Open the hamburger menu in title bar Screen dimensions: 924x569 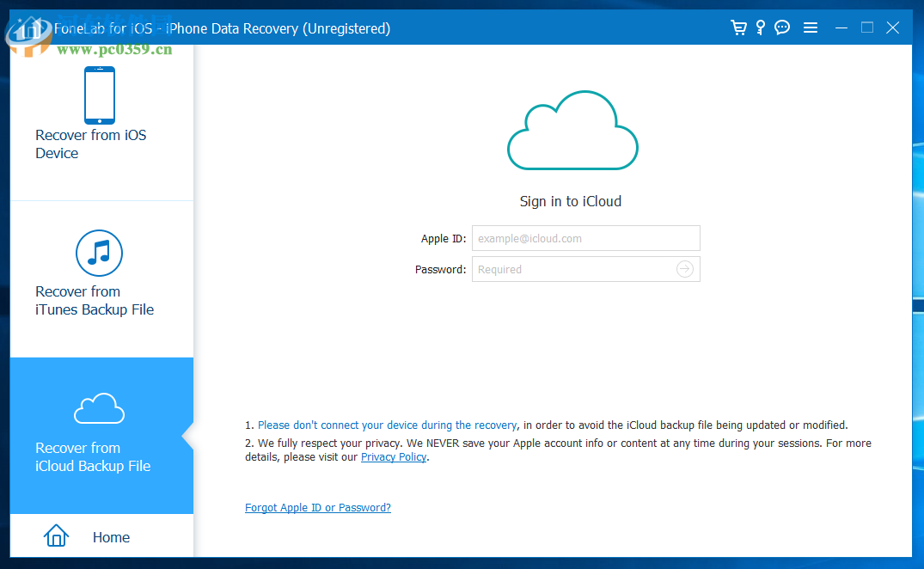pos(811,28)
